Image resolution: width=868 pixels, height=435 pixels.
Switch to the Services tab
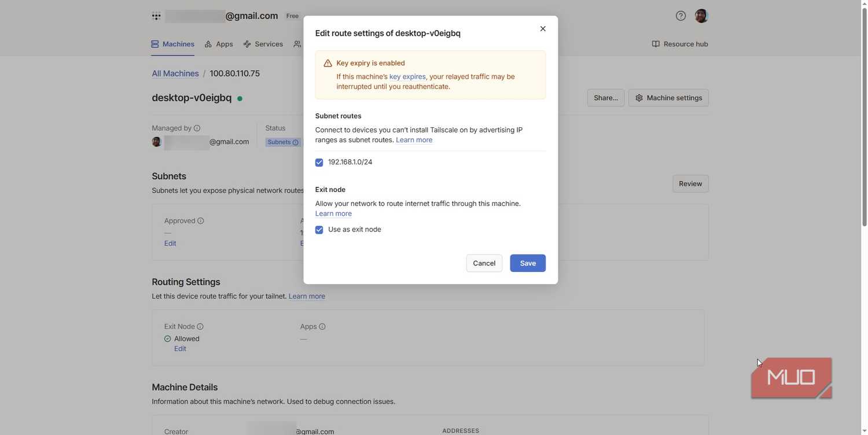(x=263, y=44)
